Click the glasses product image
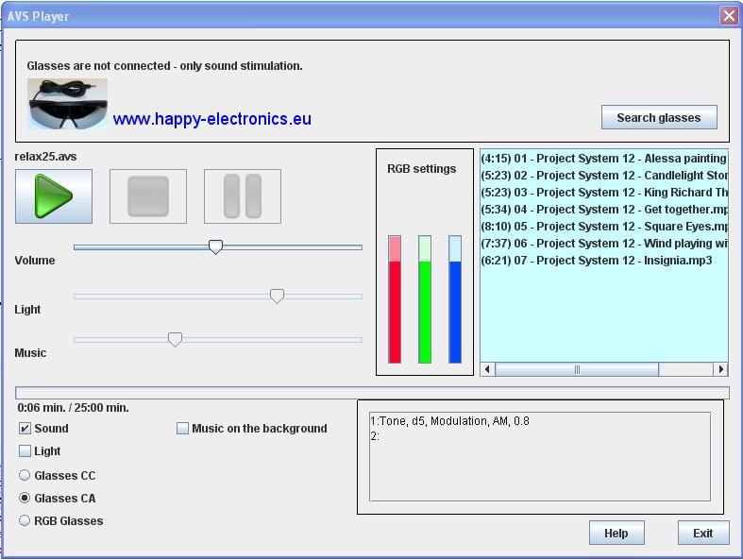 67,103
